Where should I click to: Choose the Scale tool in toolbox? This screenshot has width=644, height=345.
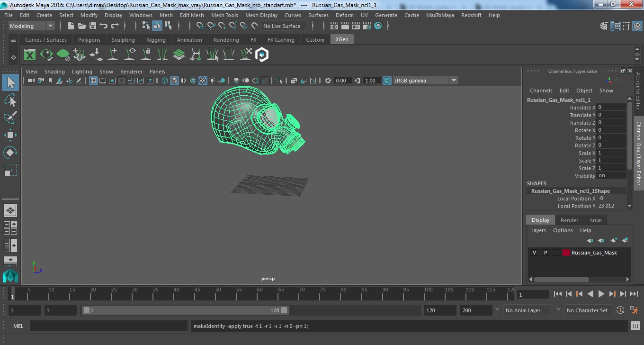coord(10,170)
